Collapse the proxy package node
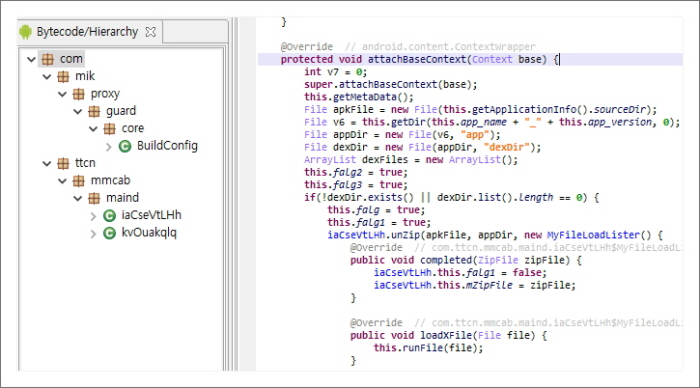This screenshot has height=388, width=700. coord(62,94)
